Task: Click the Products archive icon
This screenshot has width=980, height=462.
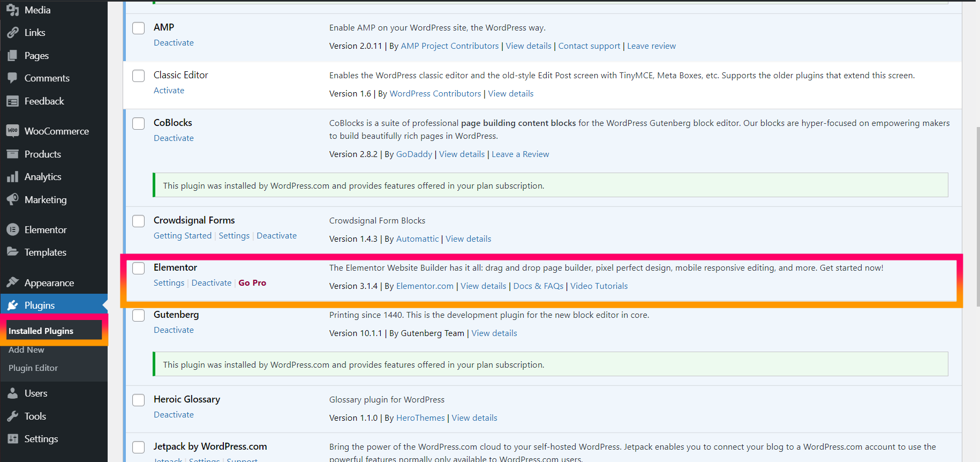Action: click(x=13, y=154)
